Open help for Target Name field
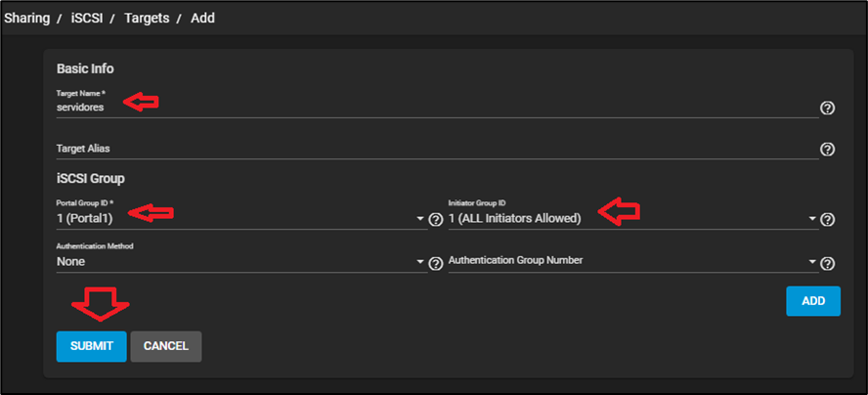 [x=827, y=108]
